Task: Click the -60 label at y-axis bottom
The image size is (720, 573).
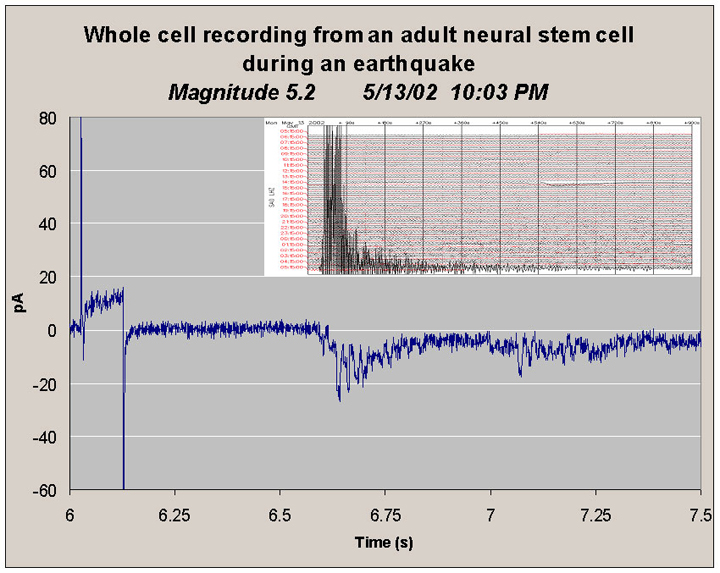Action: pyautogui.click(x=45, y=489)
